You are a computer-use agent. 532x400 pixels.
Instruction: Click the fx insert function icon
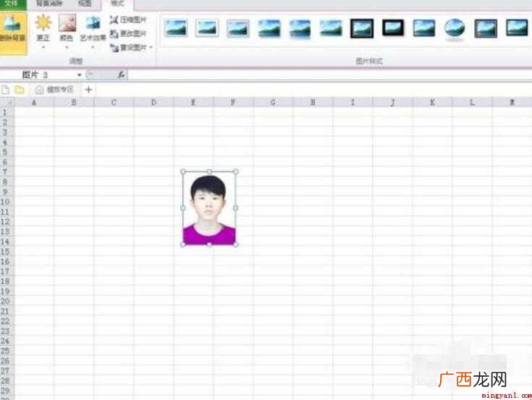121,75
